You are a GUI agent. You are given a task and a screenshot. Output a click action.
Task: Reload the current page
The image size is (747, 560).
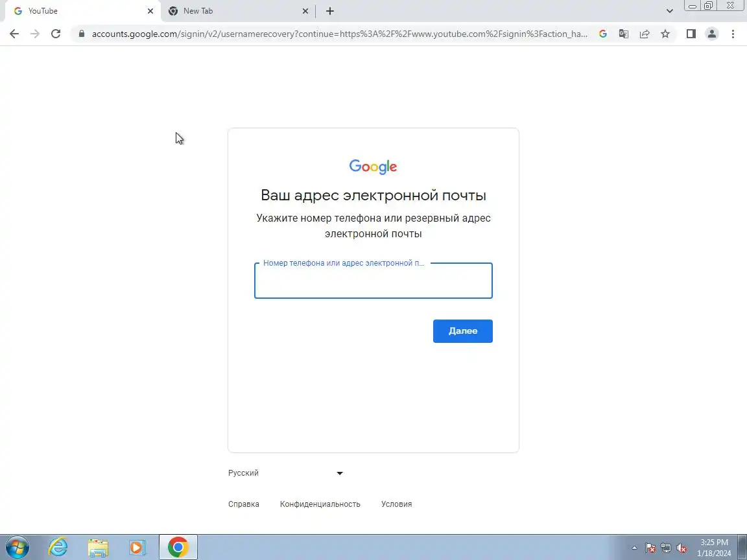pos(56,34)
